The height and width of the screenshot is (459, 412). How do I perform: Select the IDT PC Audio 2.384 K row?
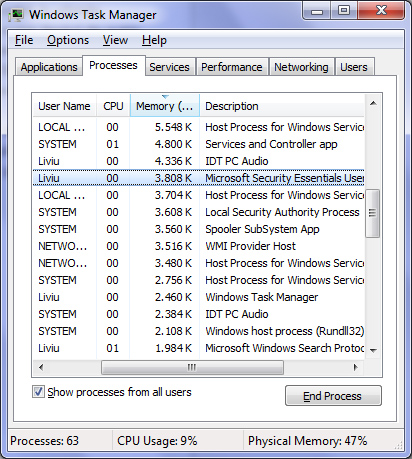[199, 314]
